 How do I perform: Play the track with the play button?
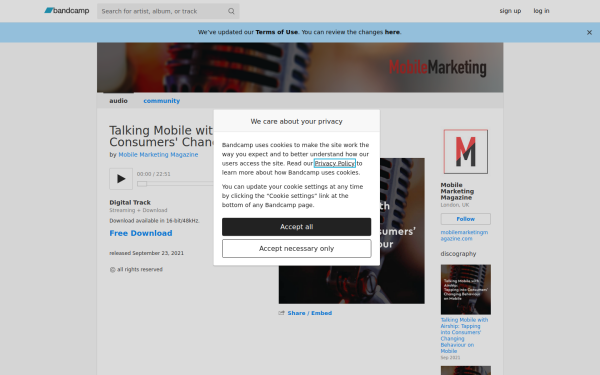pos(121,179)
